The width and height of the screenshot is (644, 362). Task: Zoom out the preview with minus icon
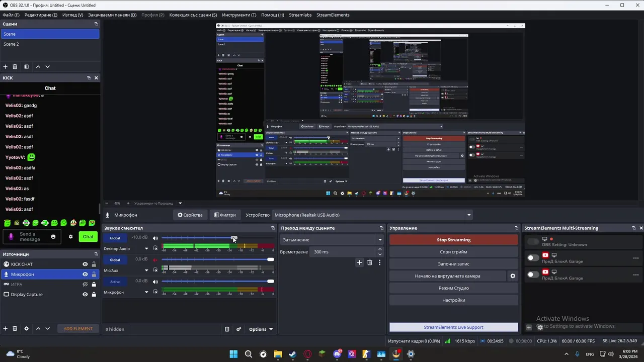click(107, 203)
